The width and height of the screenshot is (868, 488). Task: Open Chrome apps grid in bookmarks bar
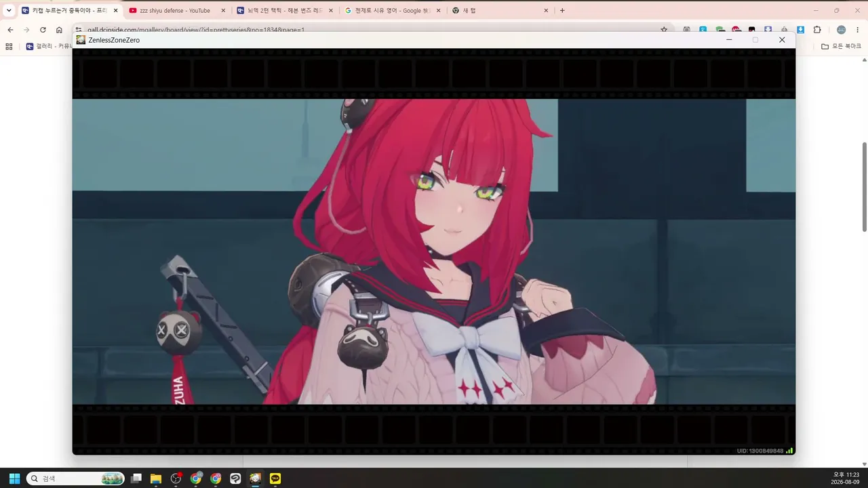point(9,46)
